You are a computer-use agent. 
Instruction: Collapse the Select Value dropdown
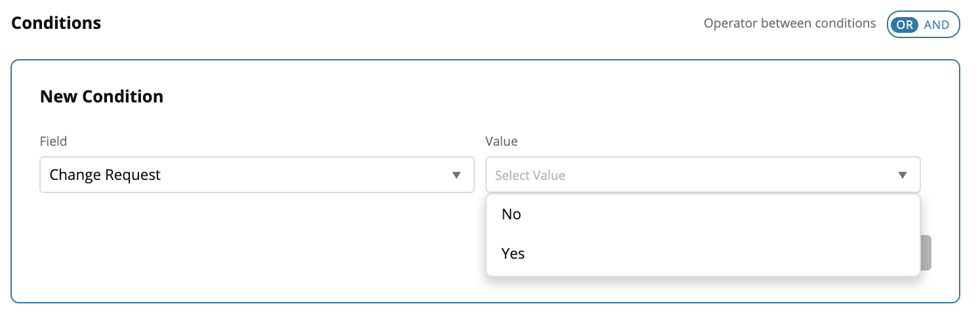(702, 175)
